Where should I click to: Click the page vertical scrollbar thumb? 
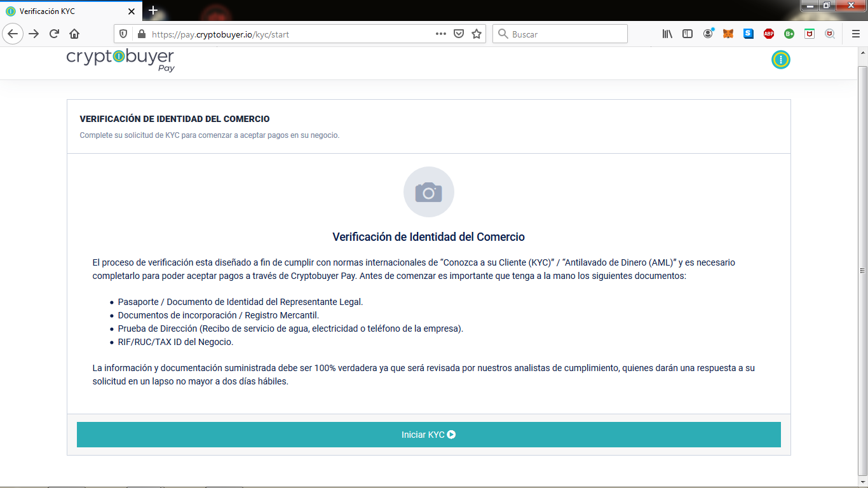(862, 269)
